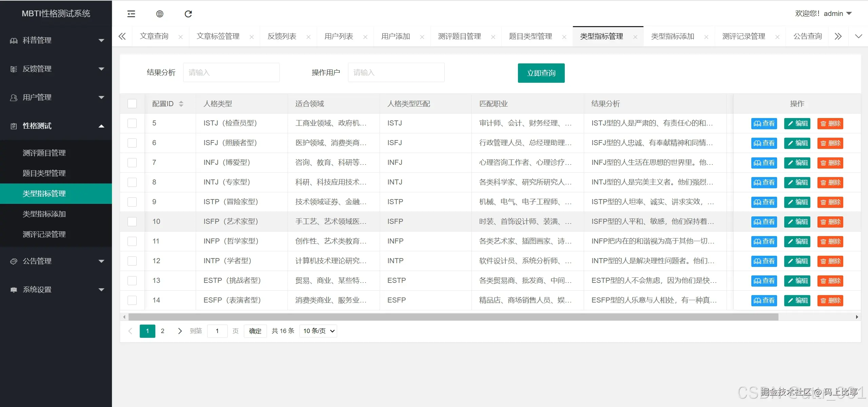Click the scrollbar left arrow
Viewport: 868px width, 407px height.
point(124,317)
